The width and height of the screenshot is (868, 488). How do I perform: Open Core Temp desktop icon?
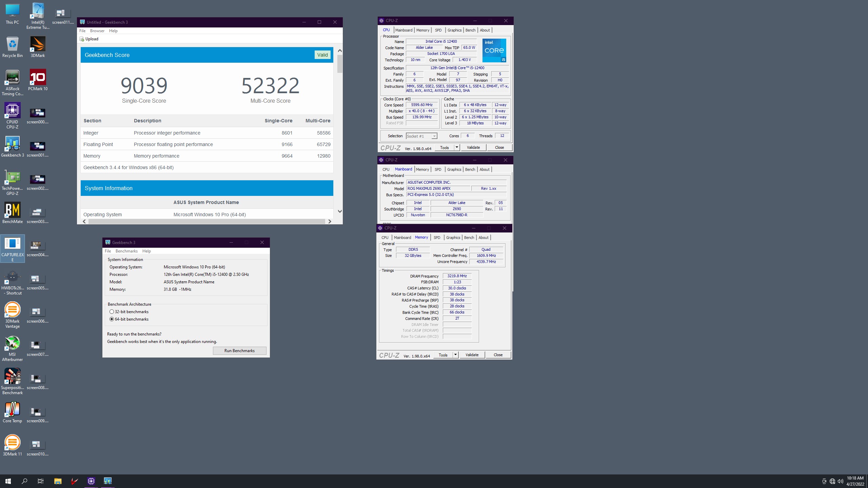13,412
